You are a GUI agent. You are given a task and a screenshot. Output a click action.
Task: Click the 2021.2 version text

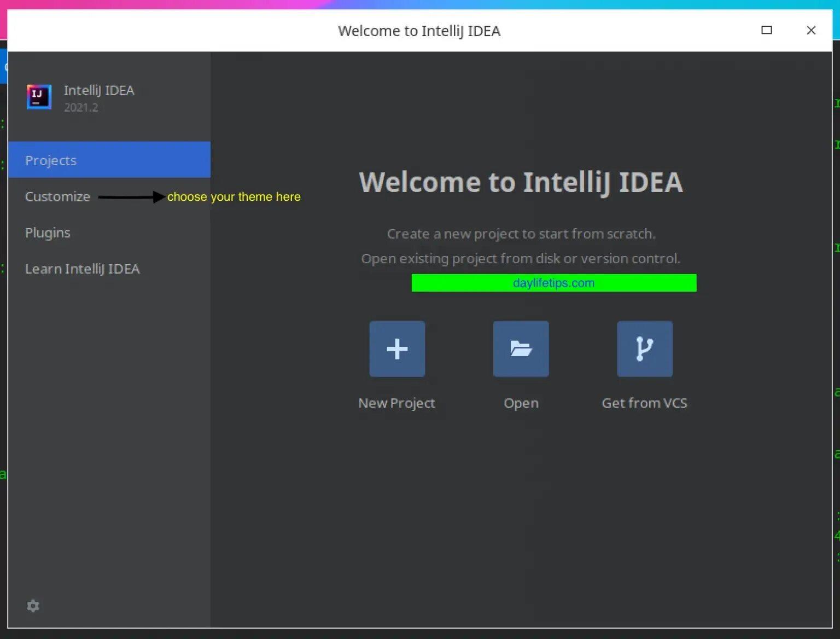pos(81,107)
